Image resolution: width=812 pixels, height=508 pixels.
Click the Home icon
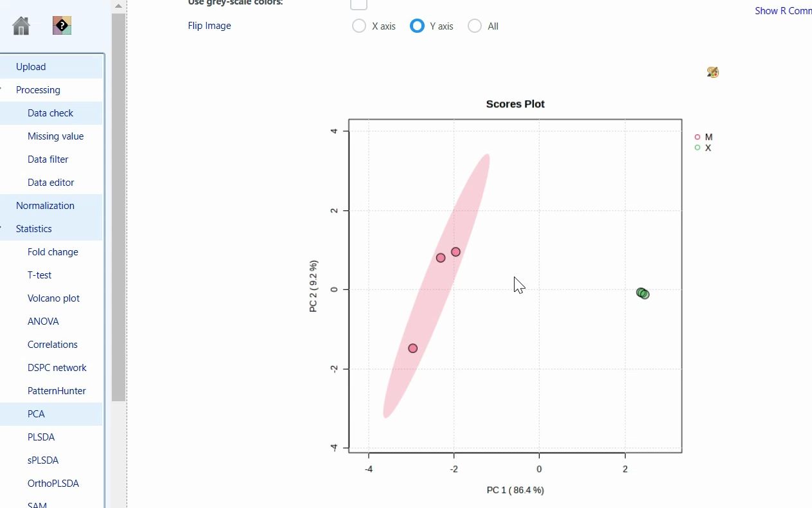click(x=20, y=26)
